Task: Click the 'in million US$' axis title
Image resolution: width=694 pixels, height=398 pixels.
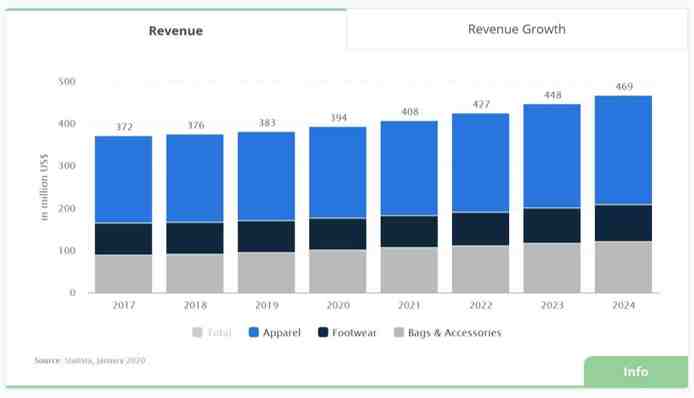Action: 43,187
